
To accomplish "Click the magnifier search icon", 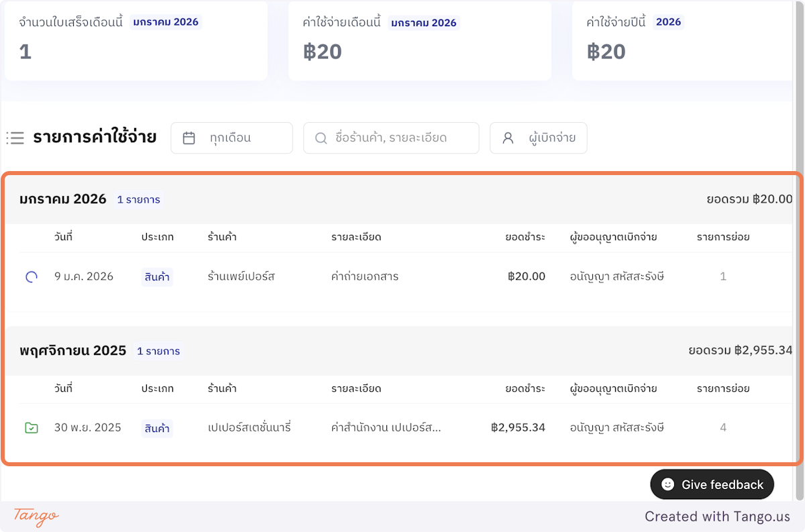I will point(320,138).
